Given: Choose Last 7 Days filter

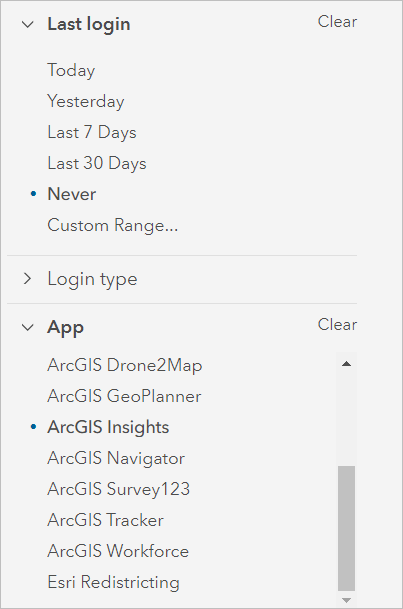Looking at the screenshot, I should (x=92, y=132).
